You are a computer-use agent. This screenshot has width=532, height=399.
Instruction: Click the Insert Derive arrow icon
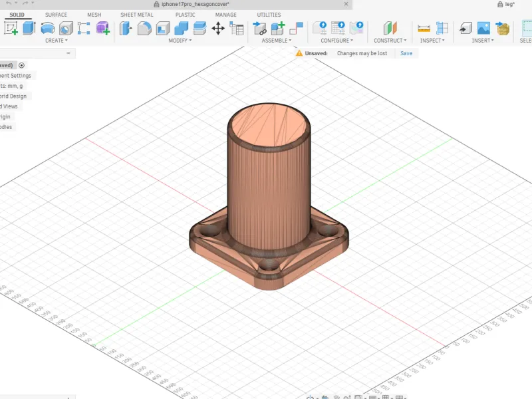pyautogui.click(x=465, y=28)
